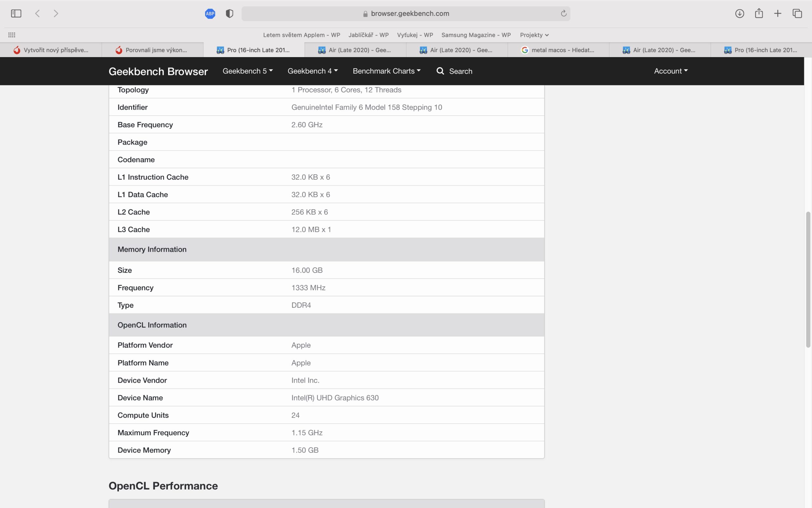Image resolution: width=812 pixels, height=508 pixels.
Task: Open Letem světem Applem - WP bookmark
Action: pyautogui.click(x=301, y=35)
